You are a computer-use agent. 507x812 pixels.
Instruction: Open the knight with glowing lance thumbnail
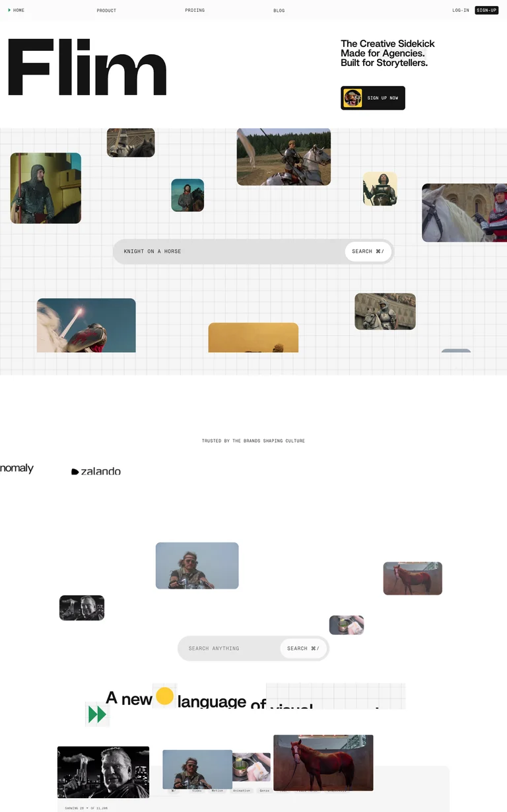coord(86,325)
